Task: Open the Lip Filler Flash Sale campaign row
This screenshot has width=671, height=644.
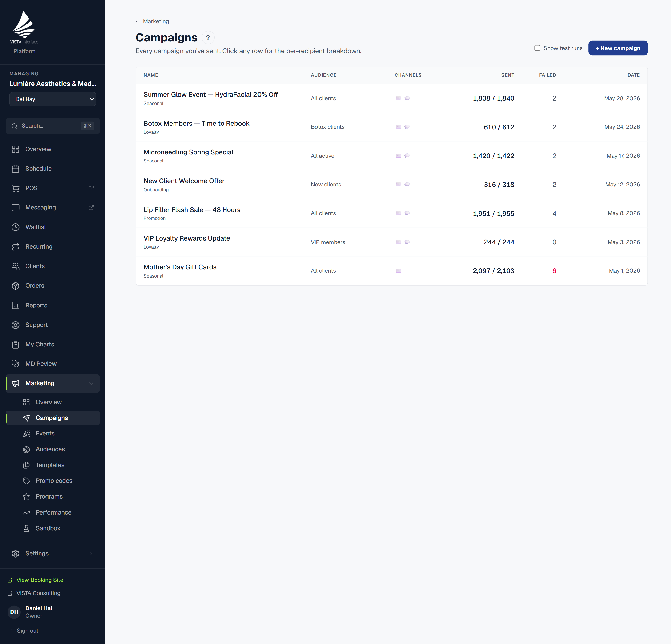Action: [x=392, y=213]
